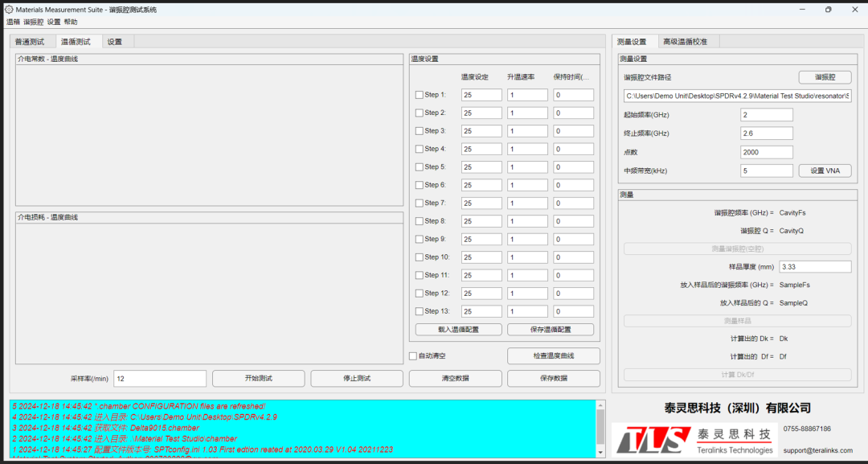Check the Step 12 checkbox
868x464 pixels.
pos(419,293)
